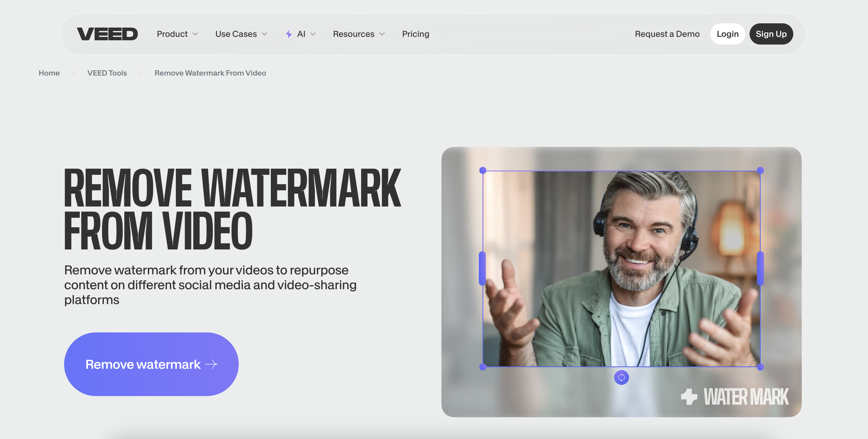Click the left-side resize handle of the crop box
The image size is (868, 439).
[482, 267]
